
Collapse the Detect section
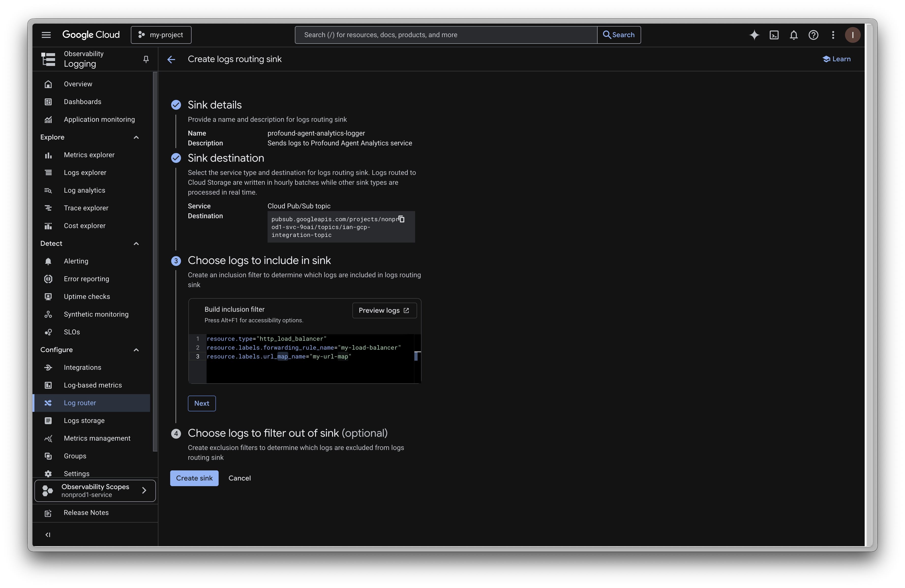(x=136, y=243)
